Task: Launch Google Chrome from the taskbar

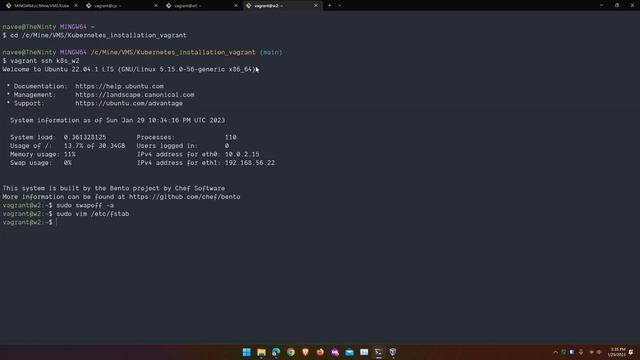Action: coord(291,352)
